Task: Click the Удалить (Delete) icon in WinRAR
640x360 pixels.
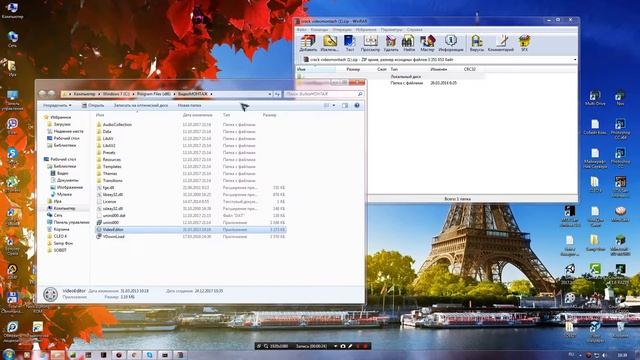Action: tap(391, 43)
